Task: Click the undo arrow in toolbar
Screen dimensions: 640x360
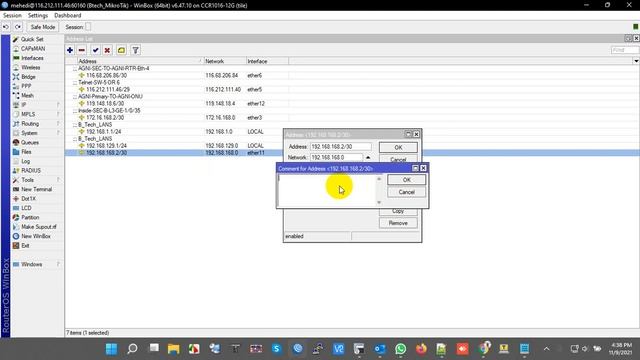Action: (x=6, y=27)
